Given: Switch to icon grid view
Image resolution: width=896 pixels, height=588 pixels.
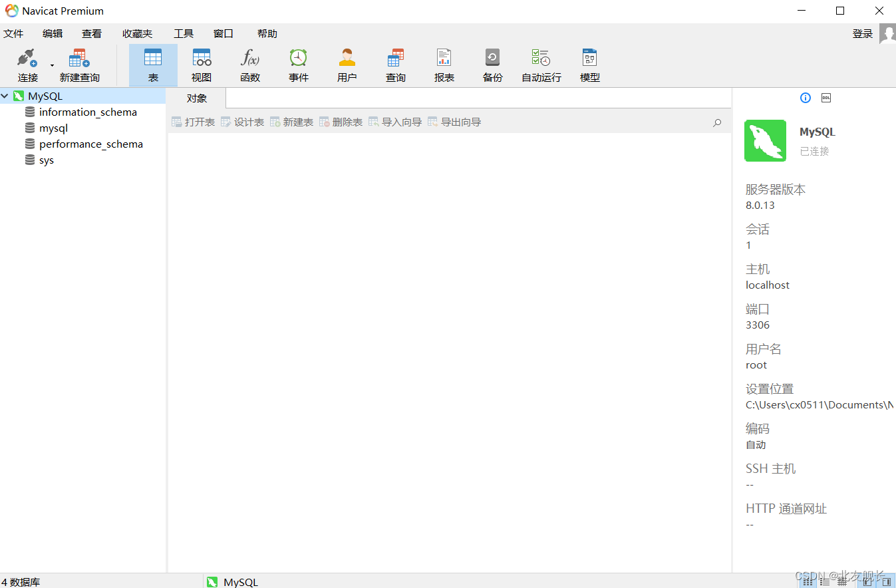Looking at the screenshot, I should [x=808, y=581].
